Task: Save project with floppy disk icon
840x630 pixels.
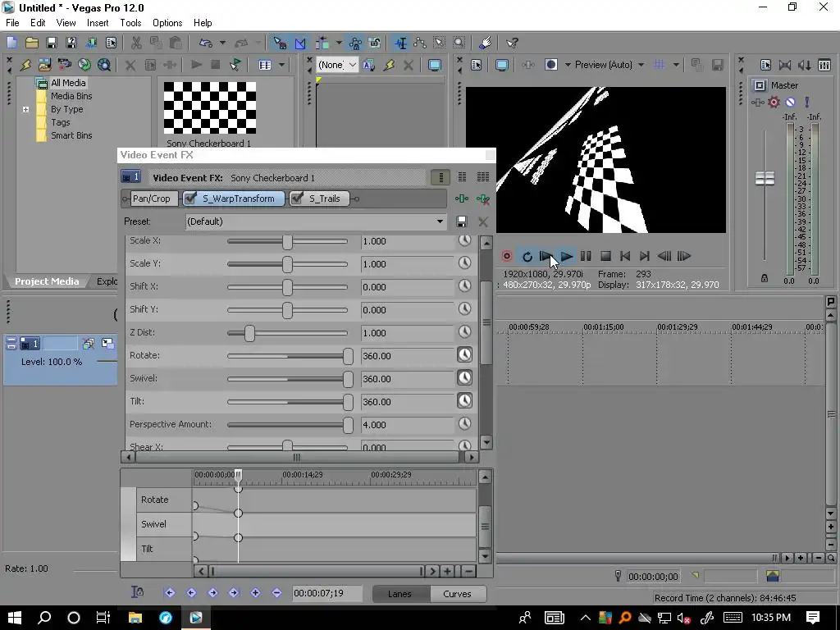Action: [x=52, y=43]
